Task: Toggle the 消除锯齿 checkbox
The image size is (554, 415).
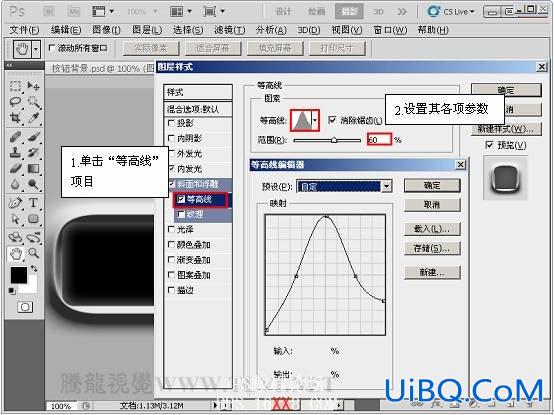Action: [x=332, y=120]
